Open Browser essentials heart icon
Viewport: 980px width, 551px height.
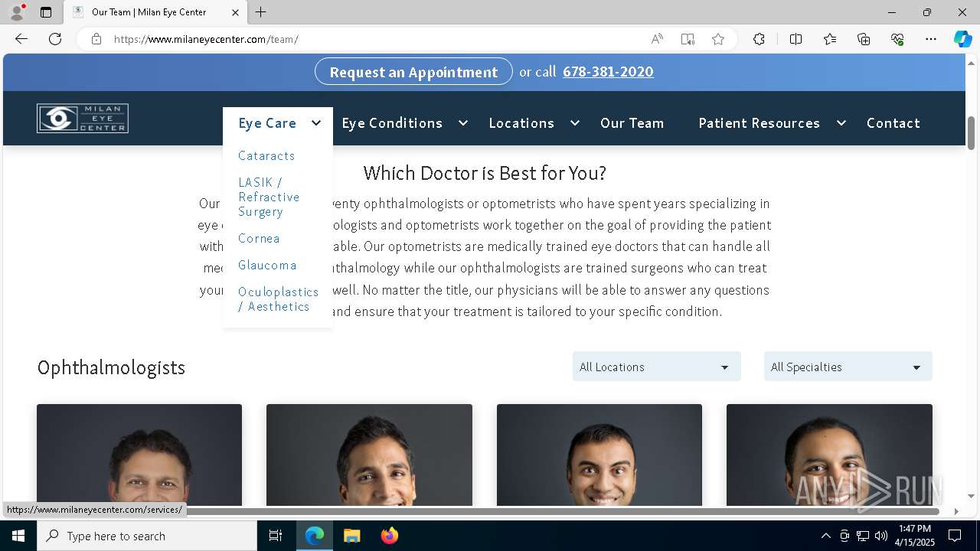(x=897, y=39)
